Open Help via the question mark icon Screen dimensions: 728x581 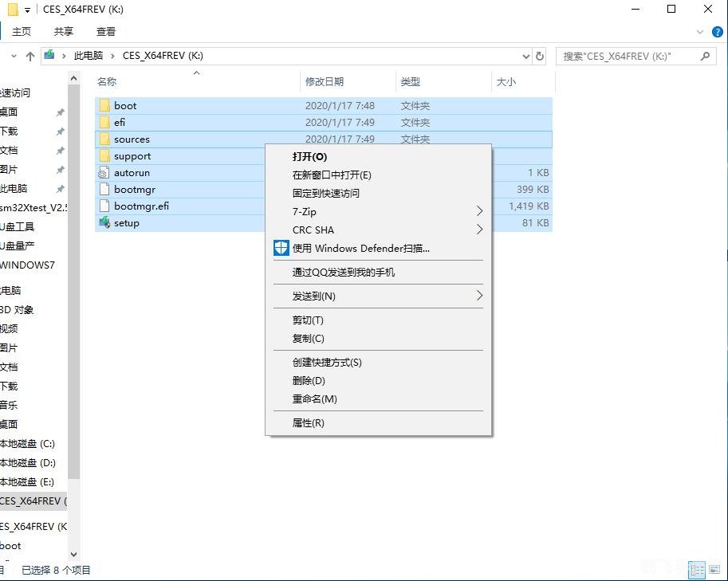[x=718, y=32]
